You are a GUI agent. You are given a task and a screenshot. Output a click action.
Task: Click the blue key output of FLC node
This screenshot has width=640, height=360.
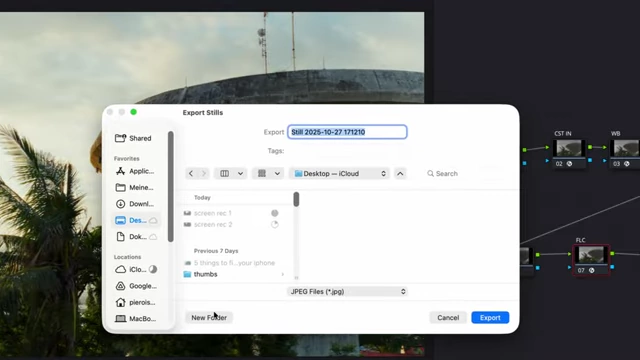612,267
